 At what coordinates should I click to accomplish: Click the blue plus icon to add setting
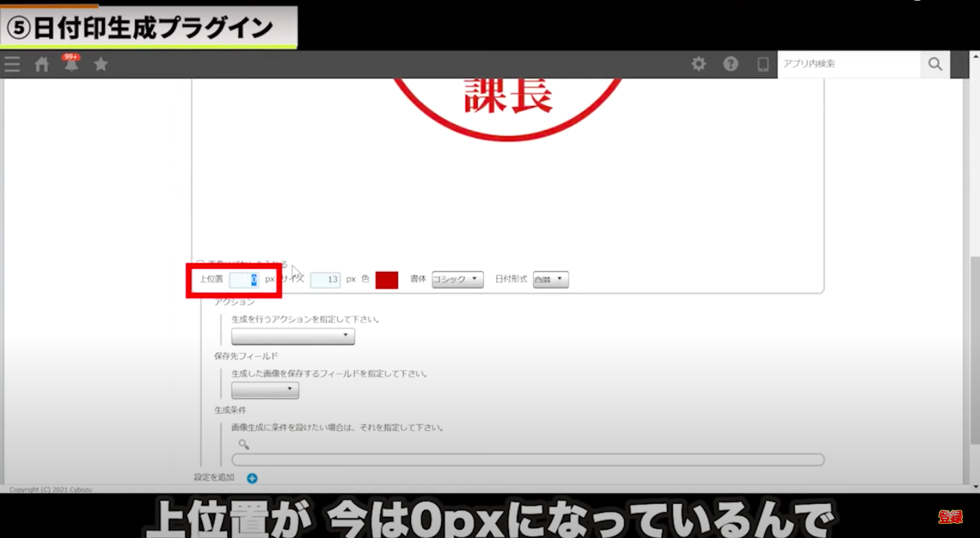coord(252,478)
